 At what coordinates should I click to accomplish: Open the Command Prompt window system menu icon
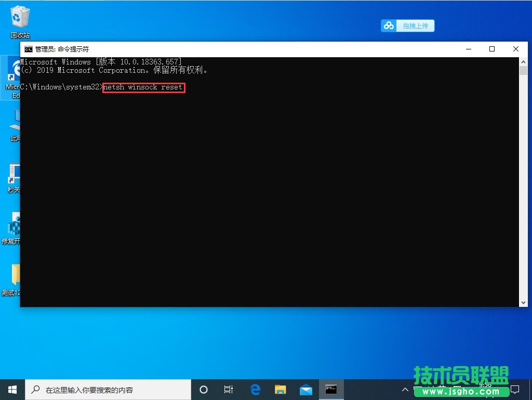[29, 49]
